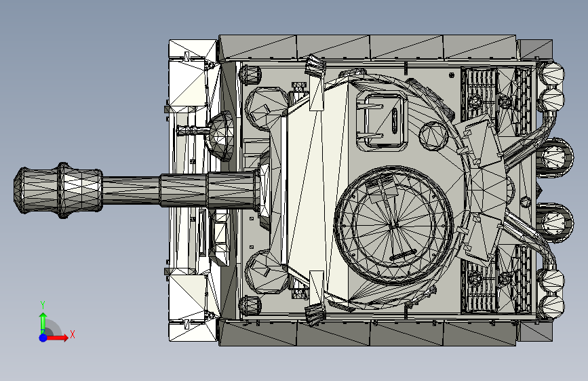The width and height of the screenshot is (588, 381).
Task: Select the upper side skirt panel
Action: click(368, 47)
